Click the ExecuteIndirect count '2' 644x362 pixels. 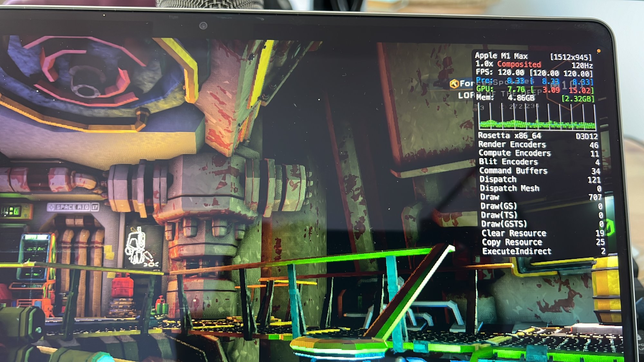point(603,251)
